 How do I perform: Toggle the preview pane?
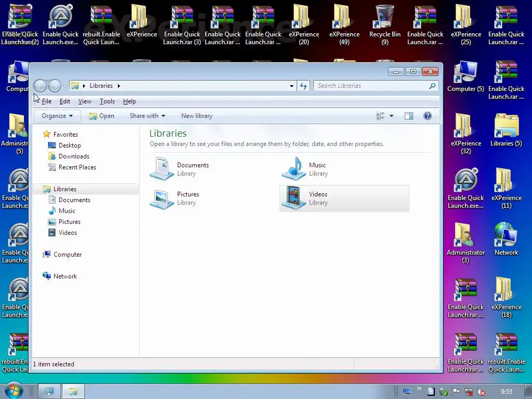tap(409, 116)
